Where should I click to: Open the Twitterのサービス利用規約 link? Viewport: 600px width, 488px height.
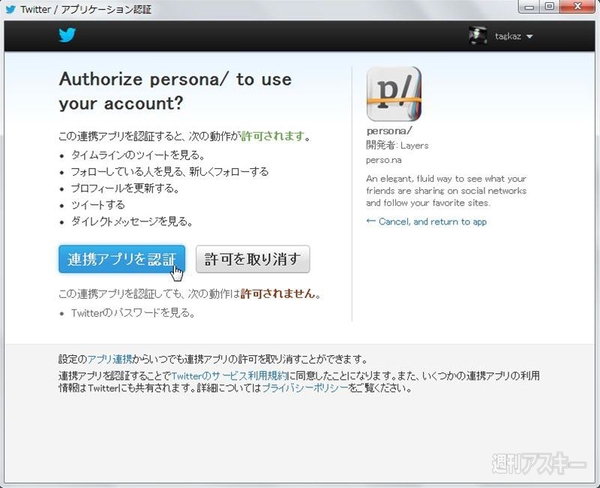tap(229, 376)
